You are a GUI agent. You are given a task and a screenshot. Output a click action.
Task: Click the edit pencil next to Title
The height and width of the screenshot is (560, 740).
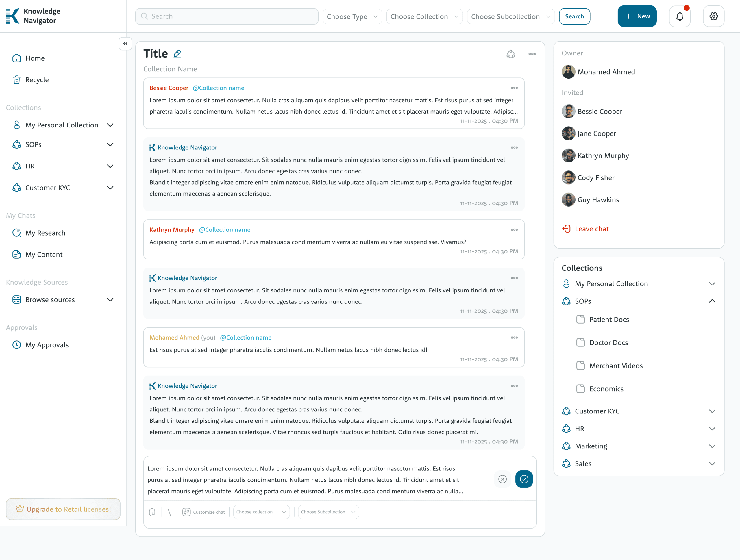[x=177, y=54]
